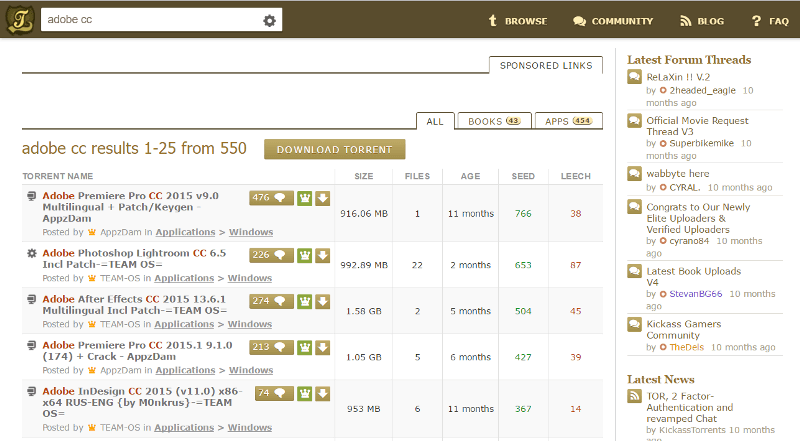Viewport: 800px width, 441px height.
Task: Click chat icon beside ReLaXin !! V.2 thread
Action: point(634,78)
